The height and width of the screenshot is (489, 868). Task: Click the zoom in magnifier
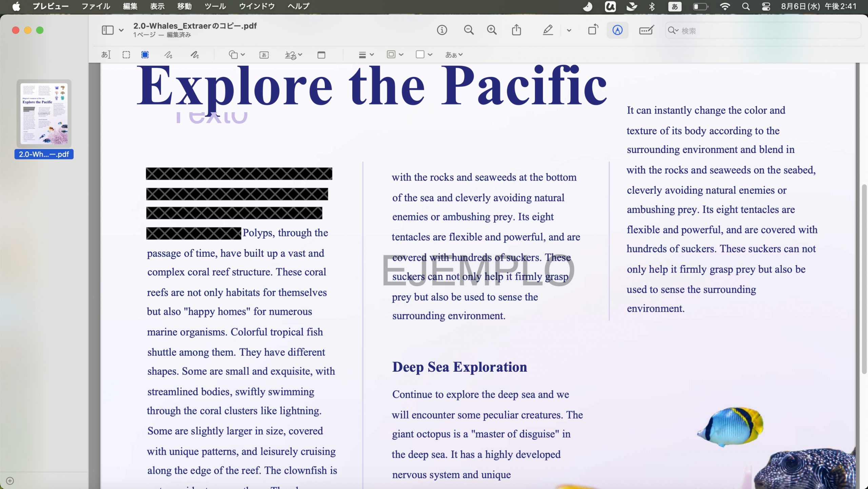pyautogui.click(x=492, y=30)
